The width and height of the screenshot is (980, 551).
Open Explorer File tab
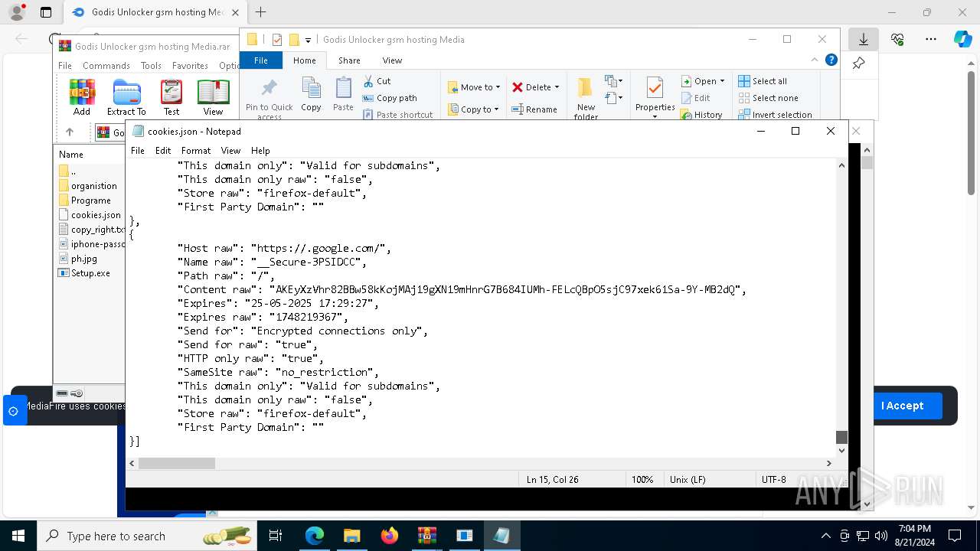261,60
